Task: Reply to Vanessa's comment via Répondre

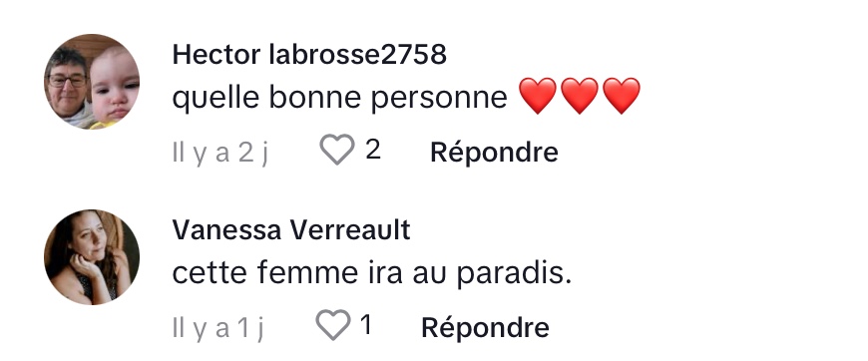Action: [x=485, y=327]
